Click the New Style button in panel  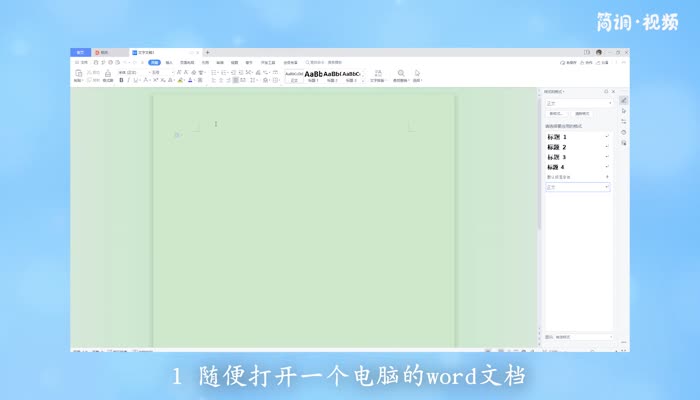click(555, 113)
